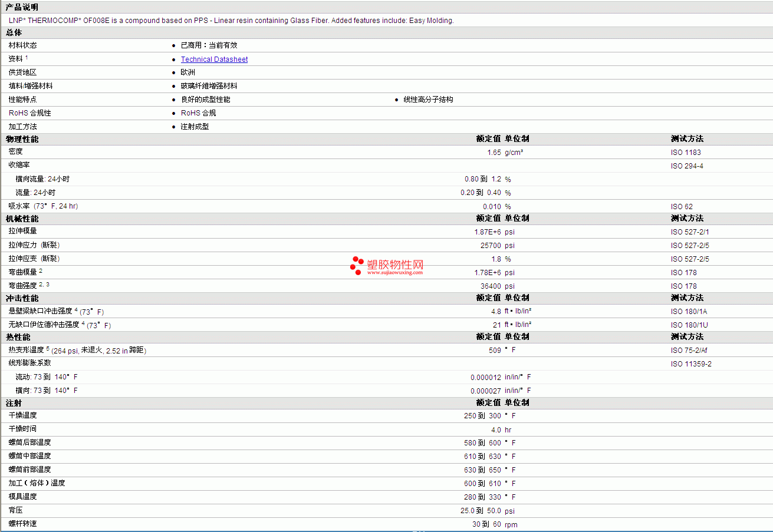Click the ISO 180/1A test method
The image size is (773, 532).
click(689, 312)
